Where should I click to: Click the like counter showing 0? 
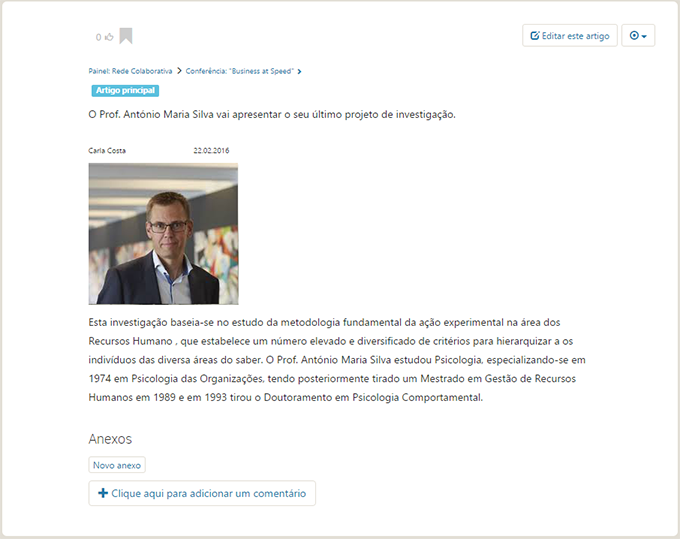[98, 37]
